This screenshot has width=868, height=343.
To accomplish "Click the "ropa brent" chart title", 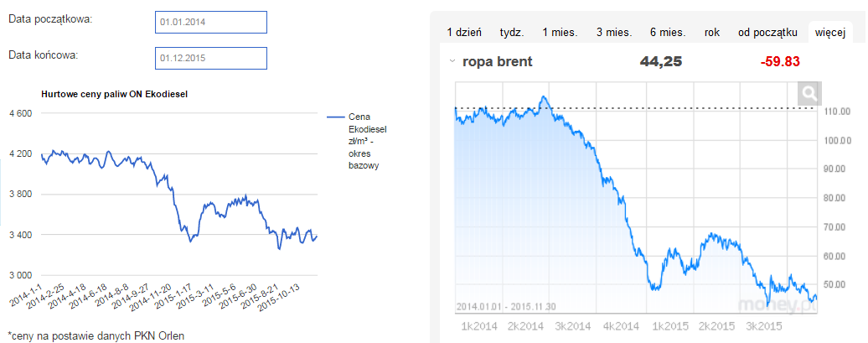I will coord(497,61).
